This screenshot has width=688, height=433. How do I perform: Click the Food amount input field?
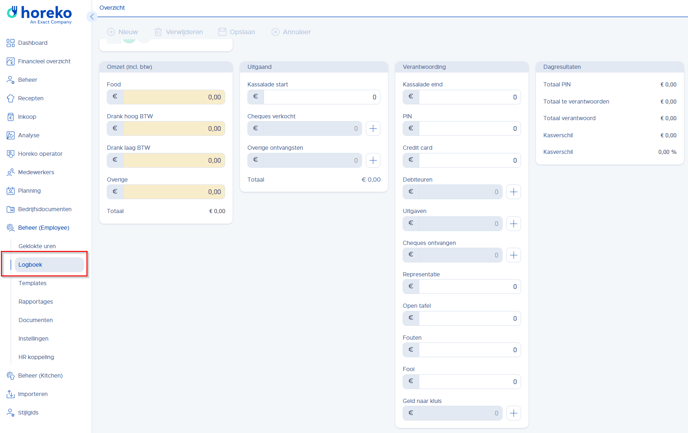(173, 97)
